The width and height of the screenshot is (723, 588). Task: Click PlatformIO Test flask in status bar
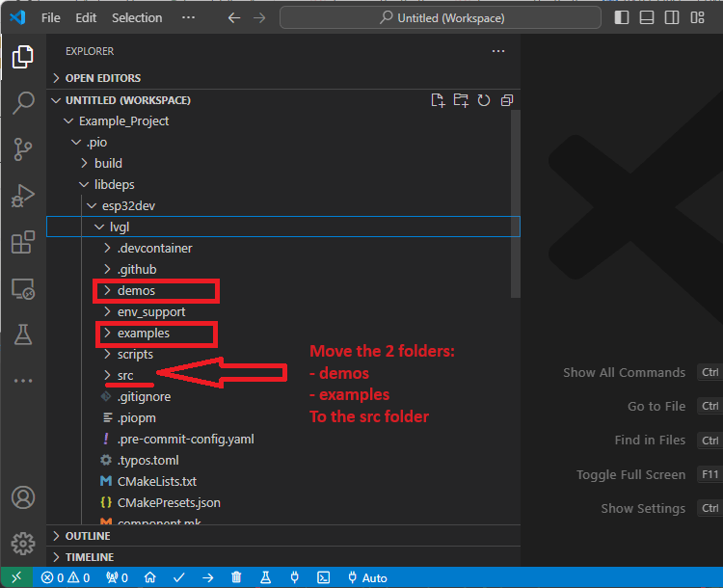click(266, 577)
